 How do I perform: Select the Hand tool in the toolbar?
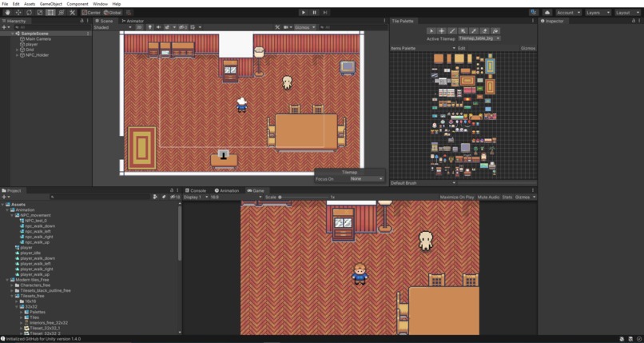coord(7,12)
